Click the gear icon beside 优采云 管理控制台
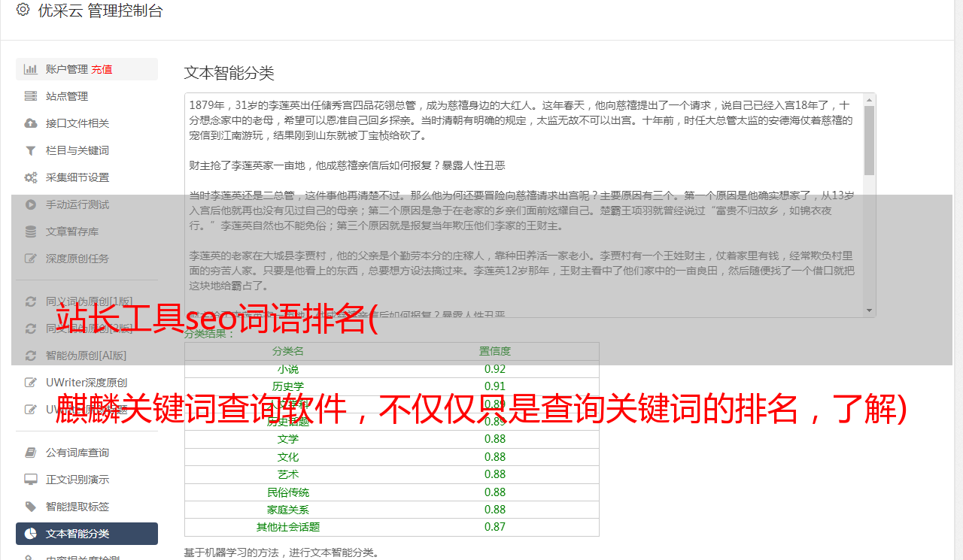 click(23, 10)
